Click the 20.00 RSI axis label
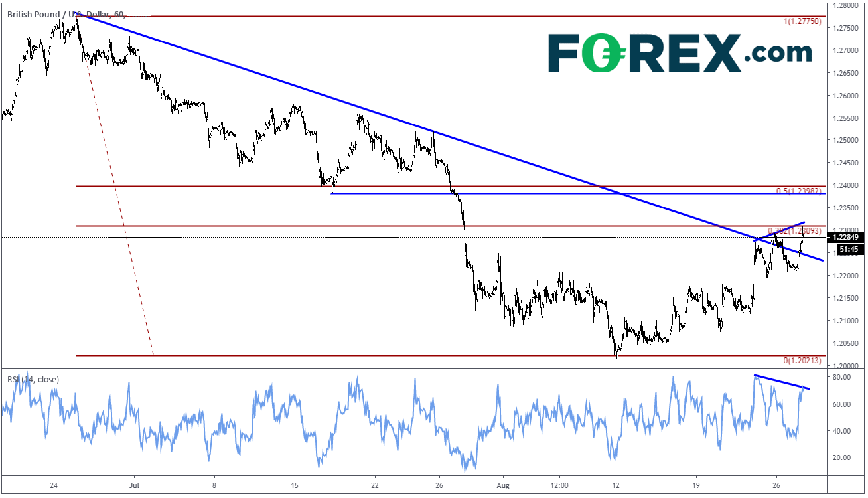This screenshot has height=498, width=868. pos(842,457)
